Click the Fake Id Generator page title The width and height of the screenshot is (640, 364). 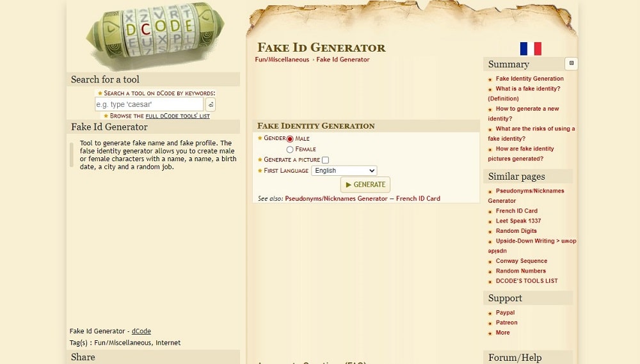point(321,47)
